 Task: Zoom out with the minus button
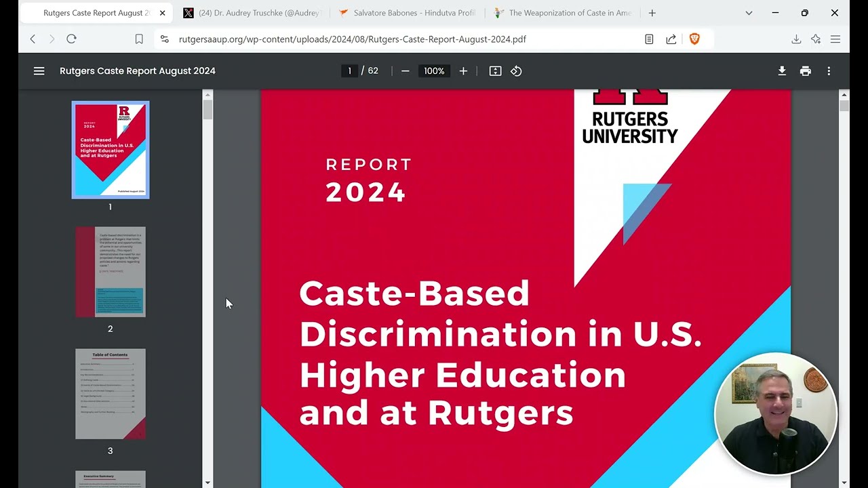coord(405,71)
